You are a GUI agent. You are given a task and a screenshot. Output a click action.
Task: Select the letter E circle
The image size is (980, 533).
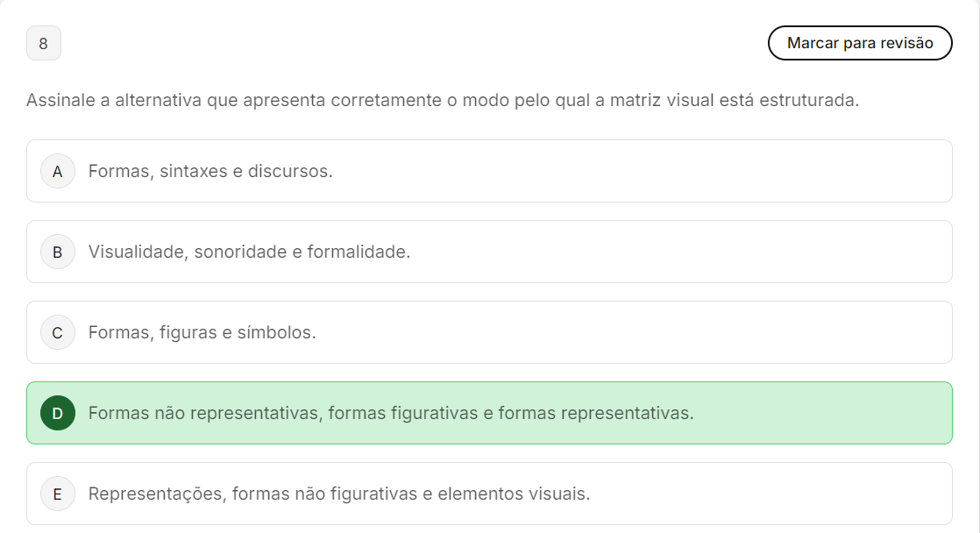point(58,494)
